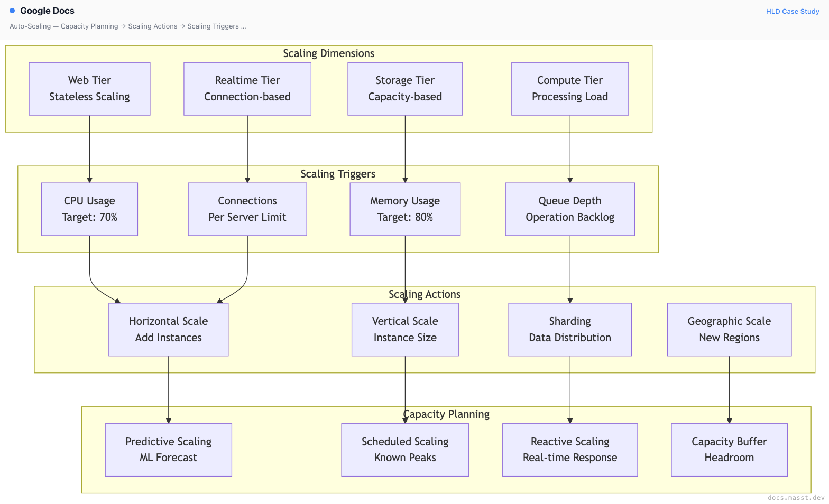Click the Connections Per Server Limit node
This screenshot has width=829, height=504.
[x=247, y=209]
